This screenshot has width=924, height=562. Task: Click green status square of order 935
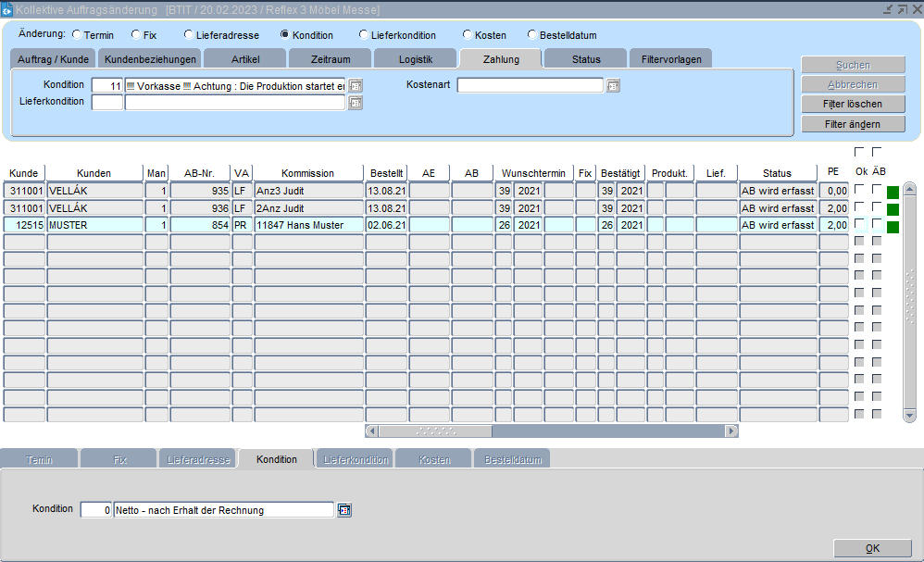[893, 194]
